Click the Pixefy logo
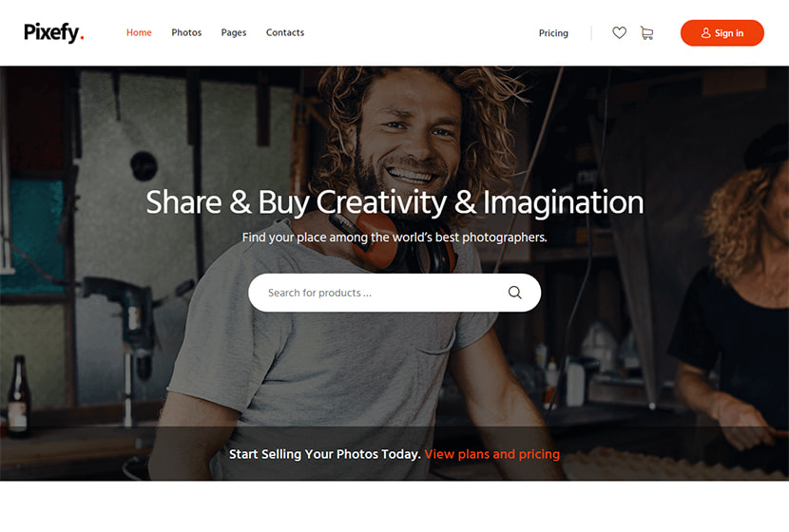 [x=53, y=32]
